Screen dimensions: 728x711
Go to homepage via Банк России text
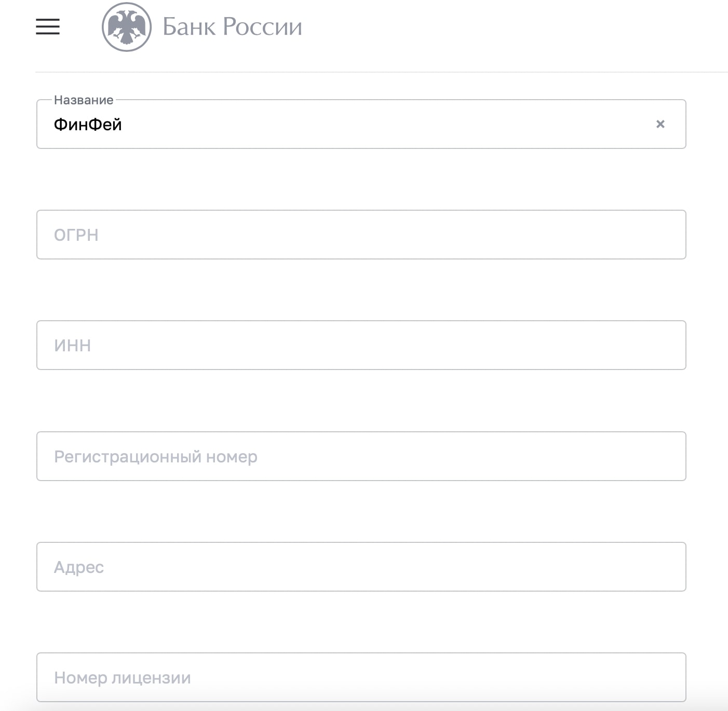pos(232,26)
